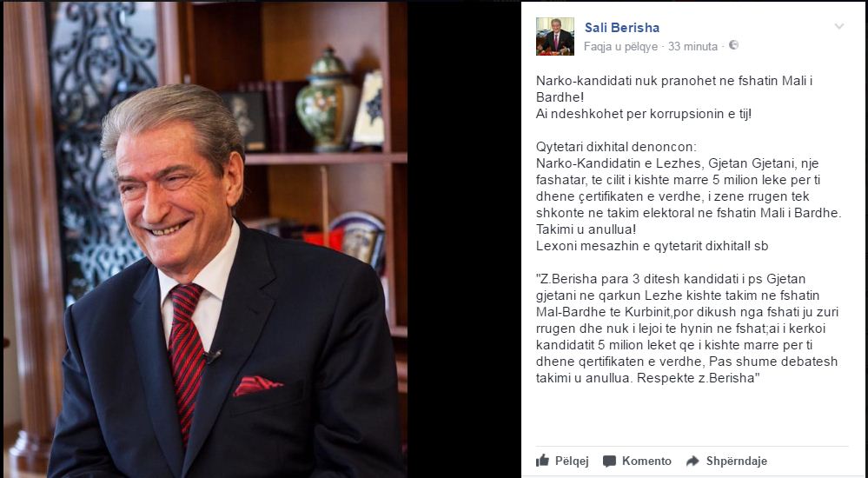The height and width of the screenshot is (478, 868).
Task: Click the smiling man's face in photo
Action: click(x=175, y=199)
